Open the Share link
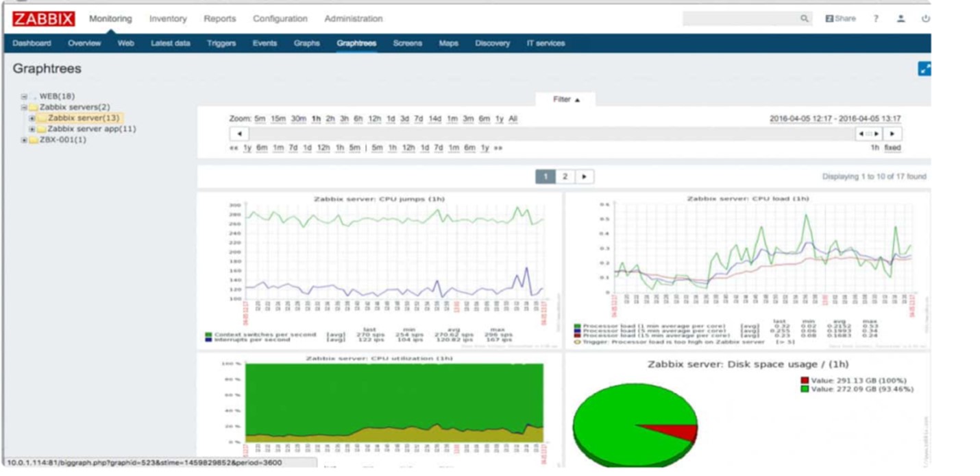Viewport: 980px width, 476px height. (x=840, y=19)
